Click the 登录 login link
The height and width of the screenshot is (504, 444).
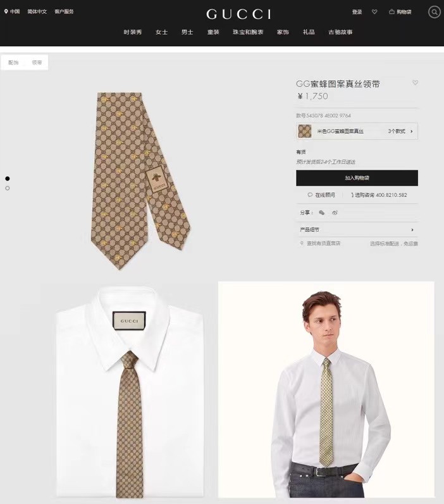coord(357,12)
